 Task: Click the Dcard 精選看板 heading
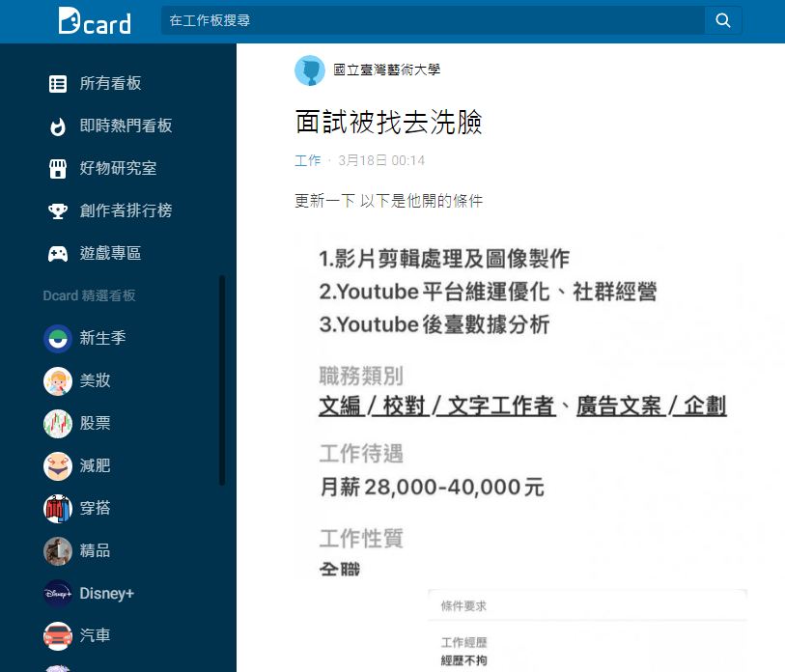coord(89,296)
